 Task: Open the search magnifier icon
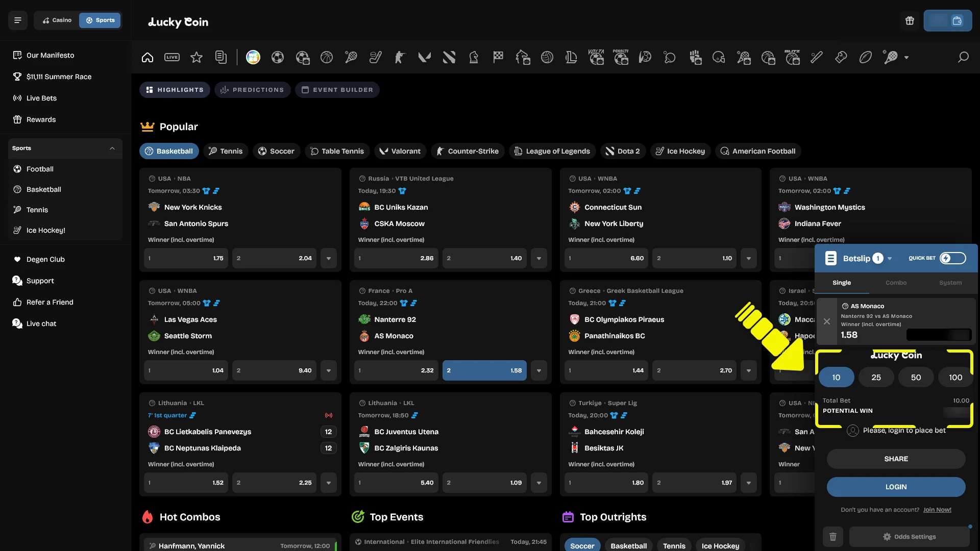click(x=963, y=57)
